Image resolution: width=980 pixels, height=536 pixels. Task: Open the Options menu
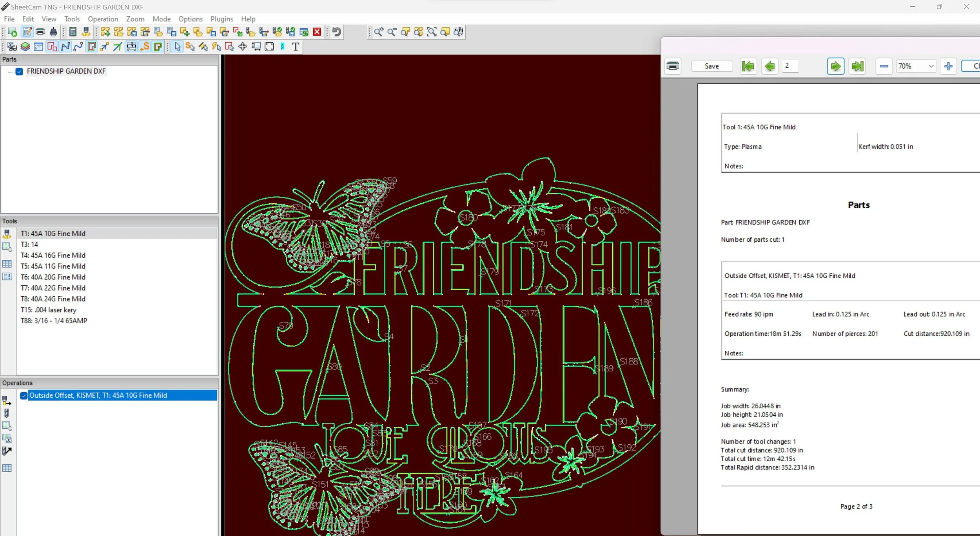191,19
